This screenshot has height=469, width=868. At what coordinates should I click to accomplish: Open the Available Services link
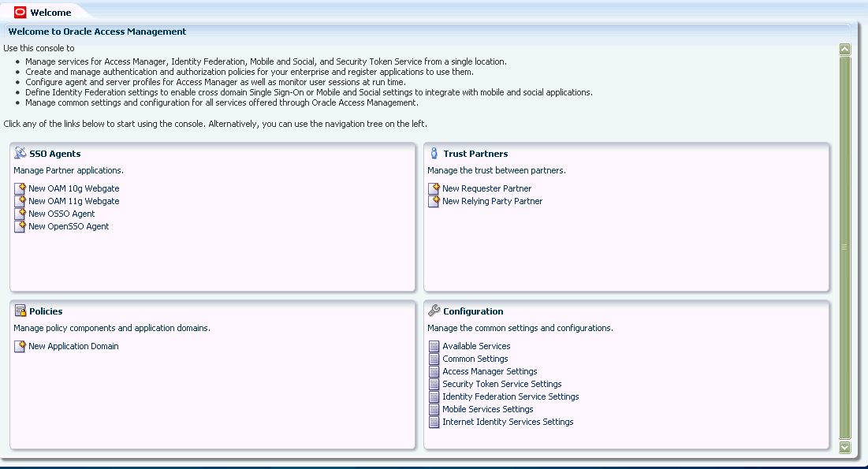[476, 346]
